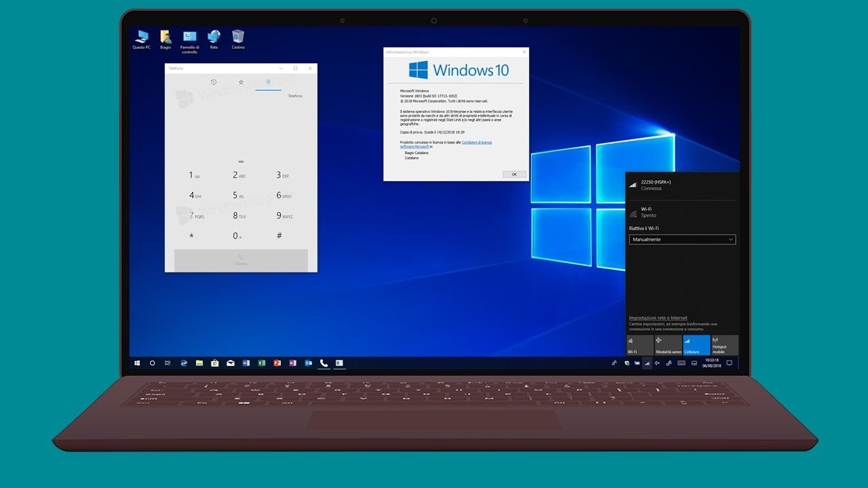Launch Outlook from taskbar
This screenshot has width=868, height=488.
click(x=309, y=363)
